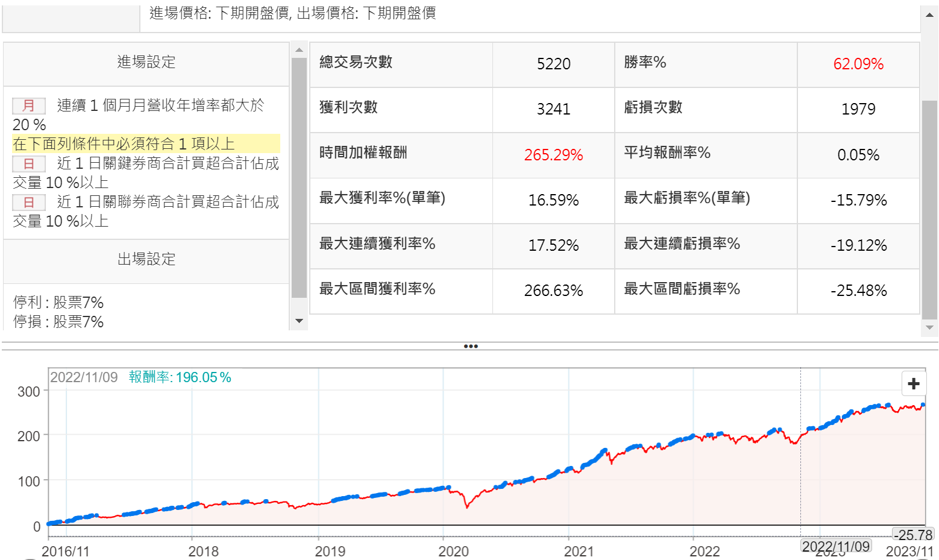
Task: Click the settings panel vertical scrollbar thumb
Action: (x=299, y=178)
